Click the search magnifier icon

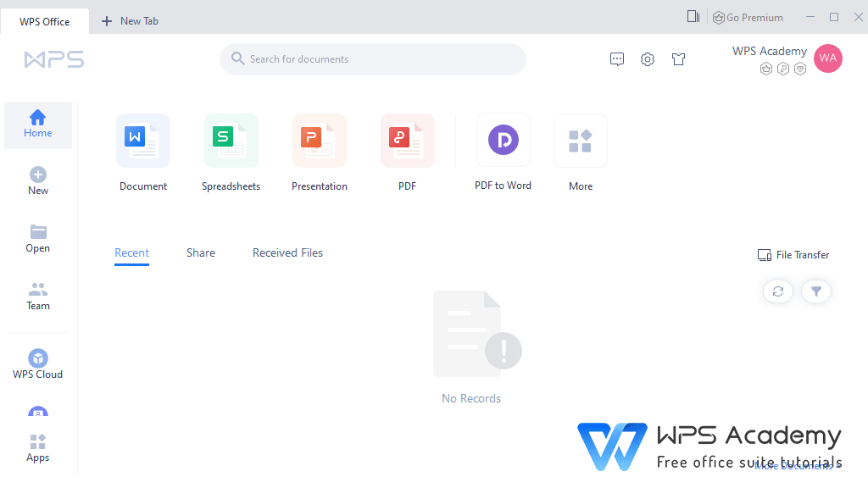click(x=237, y=58)
